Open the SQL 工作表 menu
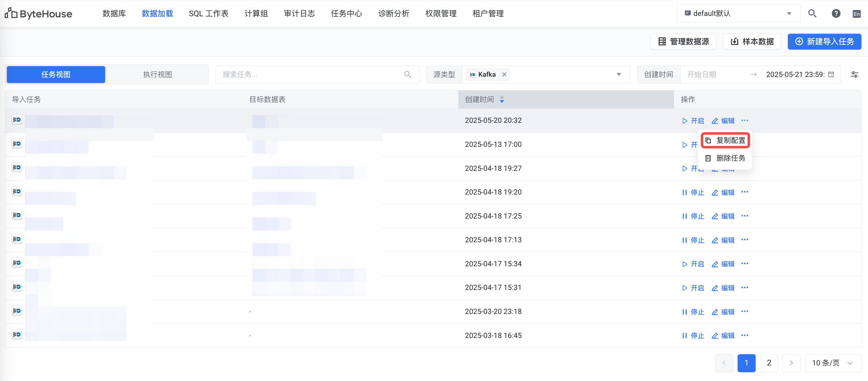Screen dimensions: 868x381 [209, 13]
